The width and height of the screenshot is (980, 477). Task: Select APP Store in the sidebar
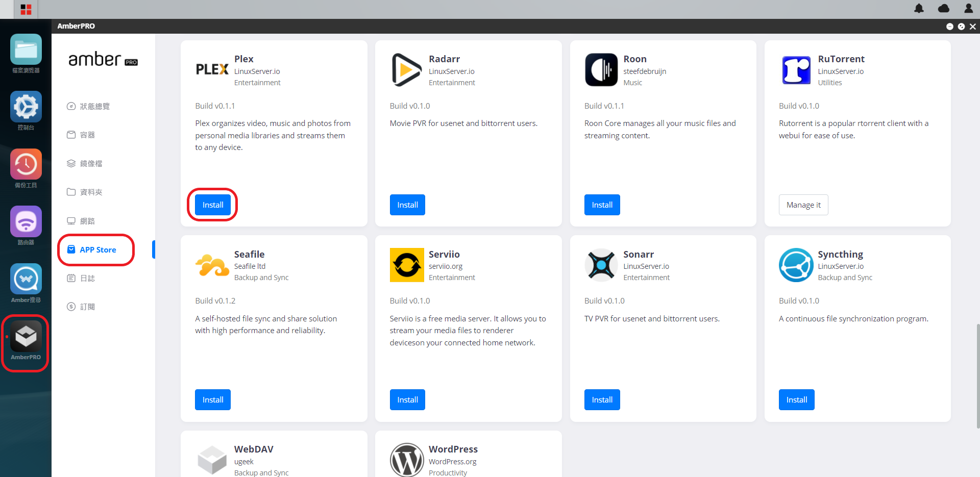pos(92,249)
